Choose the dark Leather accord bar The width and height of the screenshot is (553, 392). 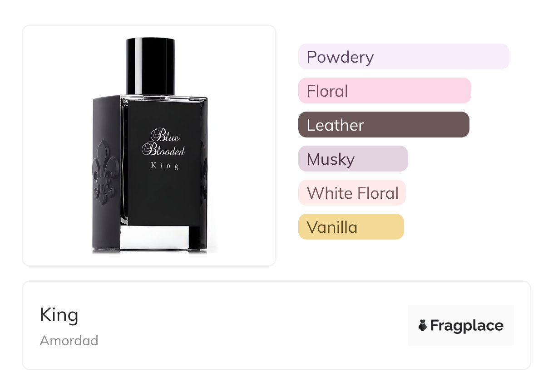pyautogui.click(x=384, y=125)
